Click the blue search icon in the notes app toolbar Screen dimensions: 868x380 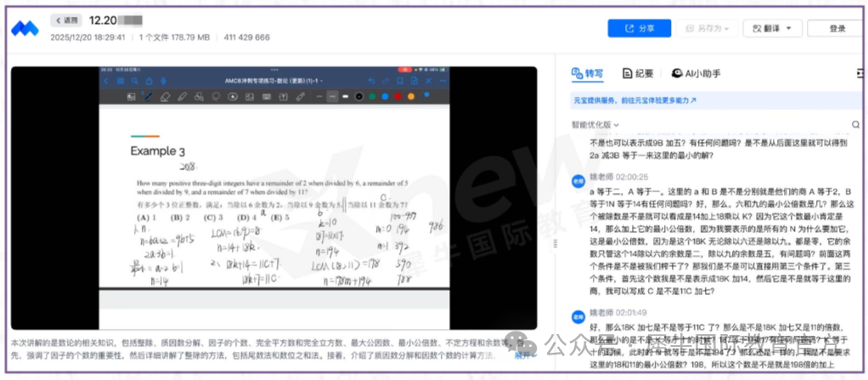134,81
